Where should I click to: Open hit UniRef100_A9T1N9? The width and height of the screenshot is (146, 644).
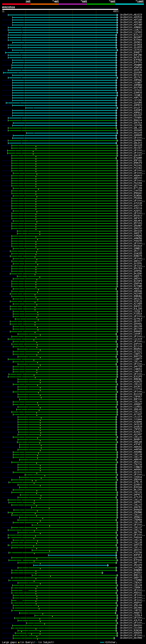coord(131,20)
